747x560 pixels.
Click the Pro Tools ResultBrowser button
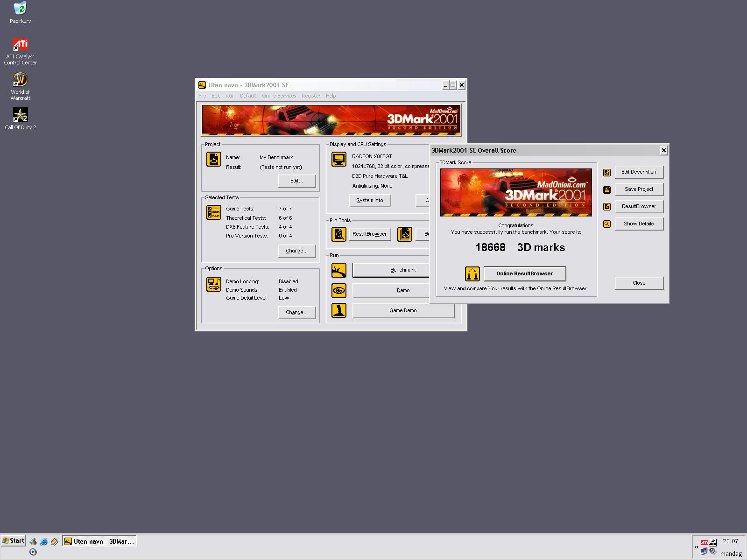(370, 234)
